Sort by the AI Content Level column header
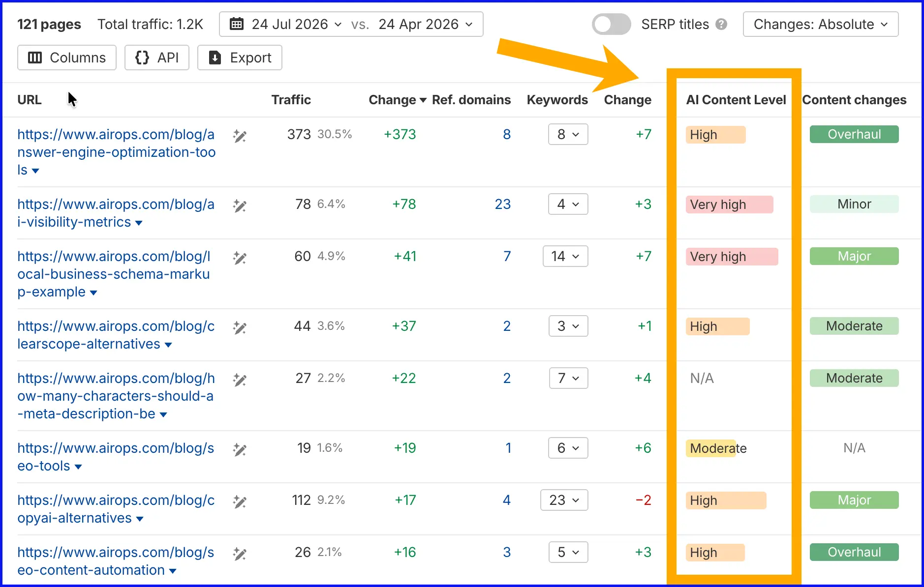This screenshot has height=587, width=924. click(736, 100)
